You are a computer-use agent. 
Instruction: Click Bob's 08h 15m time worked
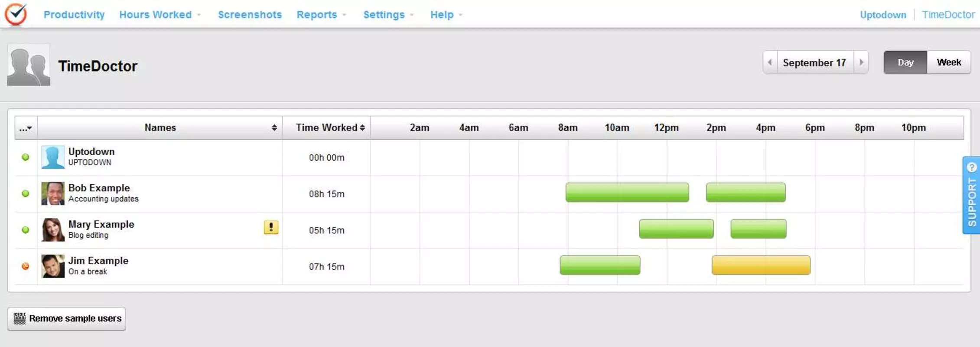327,194
